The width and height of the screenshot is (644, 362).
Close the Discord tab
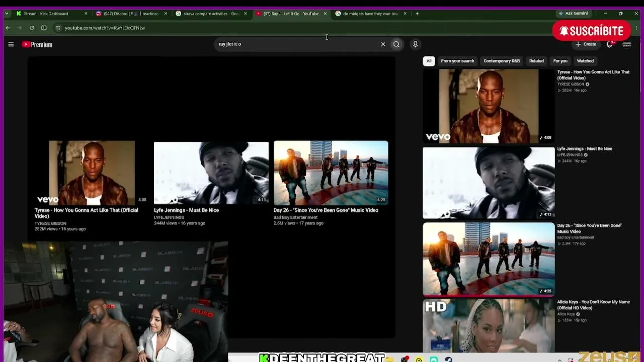click(x=166, y=14)
